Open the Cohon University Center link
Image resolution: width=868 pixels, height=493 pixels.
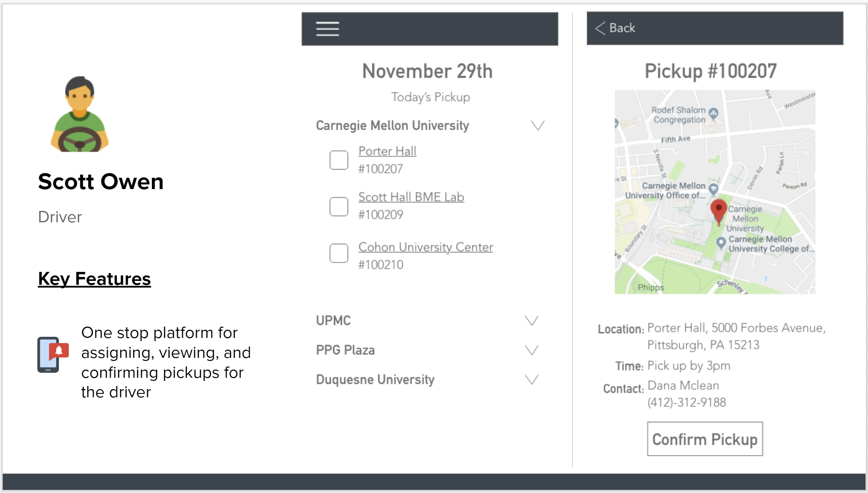click(x=425, y=247)
